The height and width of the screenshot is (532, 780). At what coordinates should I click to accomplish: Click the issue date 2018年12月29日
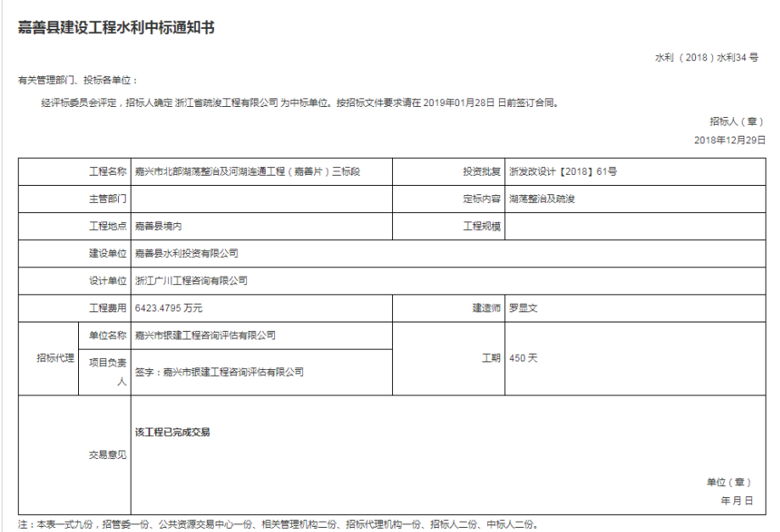point(729,139)
